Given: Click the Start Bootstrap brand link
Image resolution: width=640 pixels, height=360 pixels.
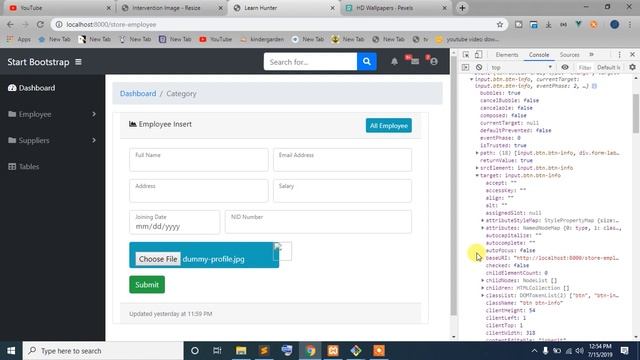Looking at the screenshot, I should pyautogui.click(x=38, y=62).
